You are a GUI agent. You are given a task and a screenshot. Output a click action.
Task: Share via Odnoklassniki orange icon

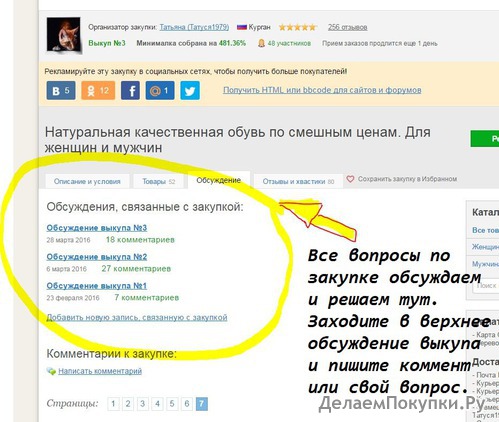pos(98,90)
